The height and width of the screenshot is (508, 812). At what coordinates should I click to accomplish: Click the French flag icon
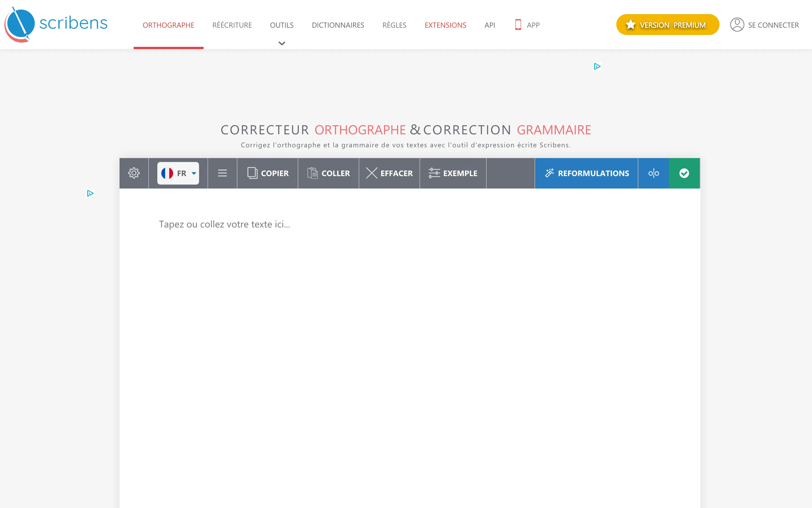point(167,173)
